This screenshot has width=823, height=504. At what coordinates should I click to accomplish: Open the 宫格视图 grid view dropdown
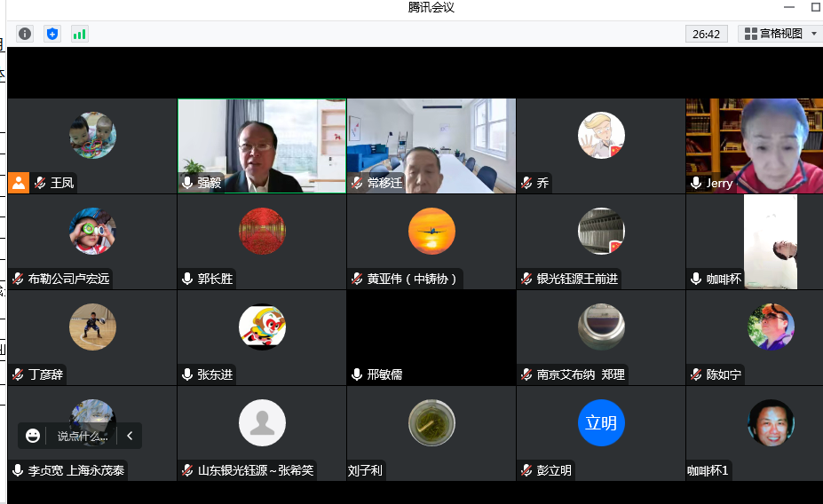pos(780,34)
